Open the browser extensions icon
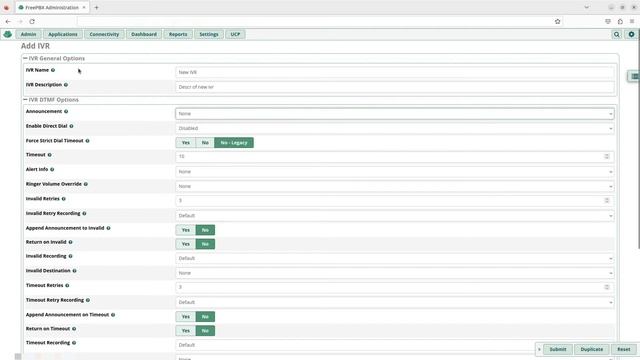This screenshot has height=360, width=640. pos(620,21)
